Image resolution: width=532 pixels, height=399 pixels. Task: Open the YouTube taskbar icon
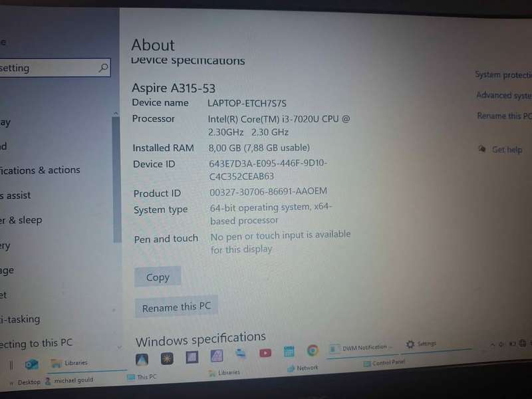[x=265, y=353]
